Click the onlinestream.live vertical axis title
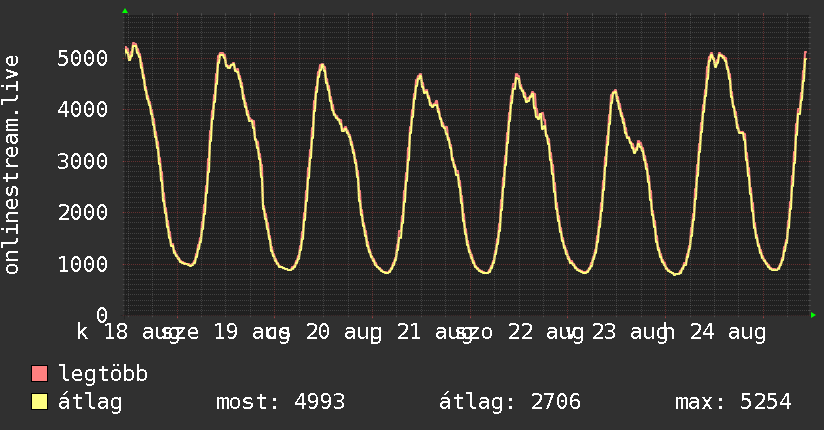 11,165
